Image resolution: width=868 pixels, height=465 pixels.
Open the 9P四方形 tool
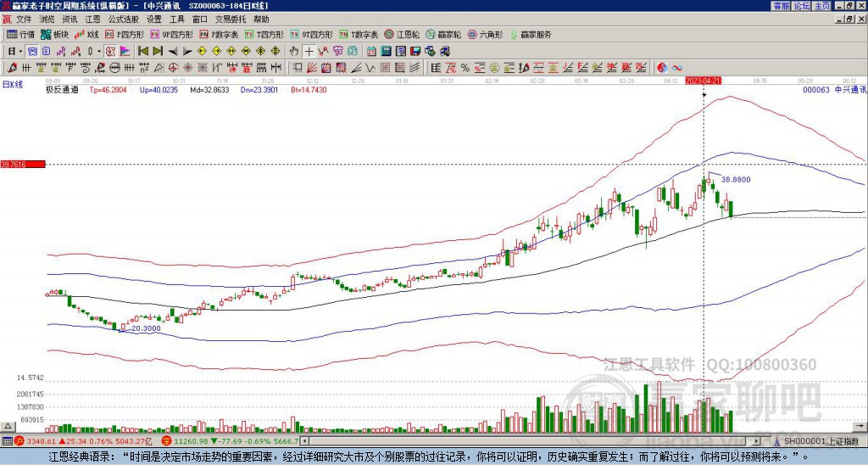171,34
